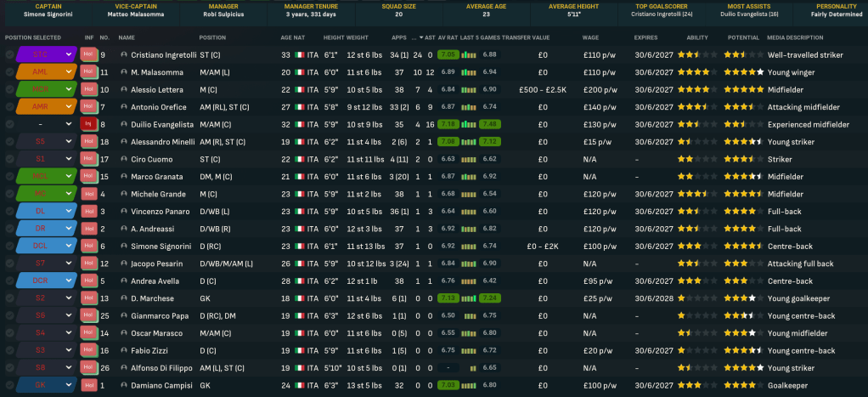The image size is (868, 397).
Task: Toggle the selection tick for D. Marchese's row
Action: click(9, 298)
